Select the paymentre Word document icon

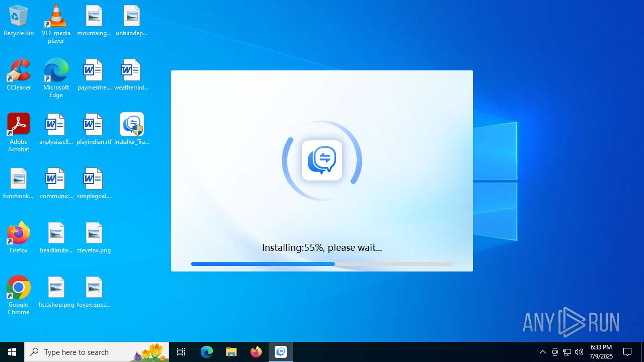click(94, 75)
